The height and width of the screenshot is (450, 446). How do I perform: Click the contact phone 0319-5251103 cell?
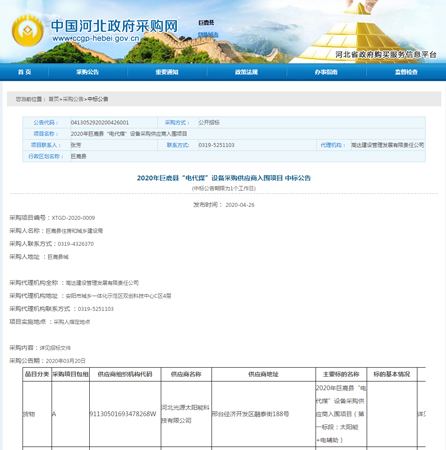tap(257, 145)
